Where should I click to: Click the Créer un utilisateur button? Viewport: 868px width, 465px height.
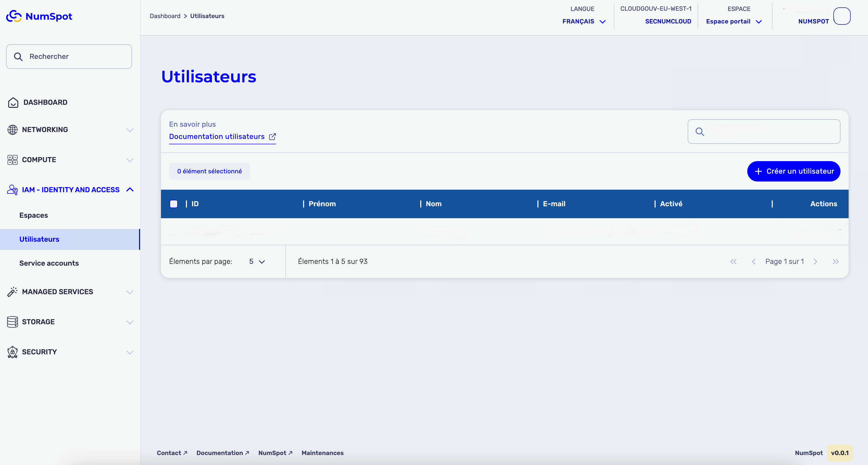(793, 171)
